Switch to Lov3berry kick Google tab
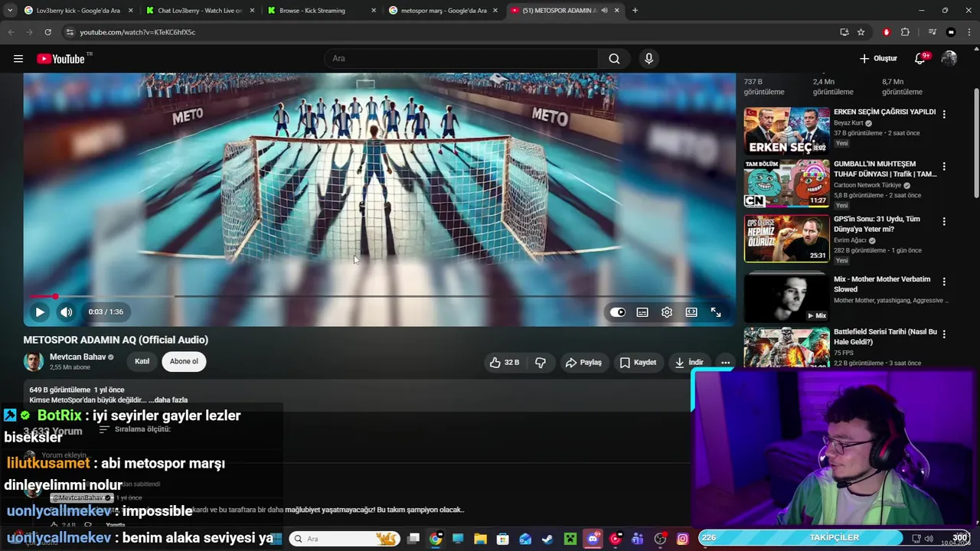This screenshot has height=551, width=980. tap(77, 11)
